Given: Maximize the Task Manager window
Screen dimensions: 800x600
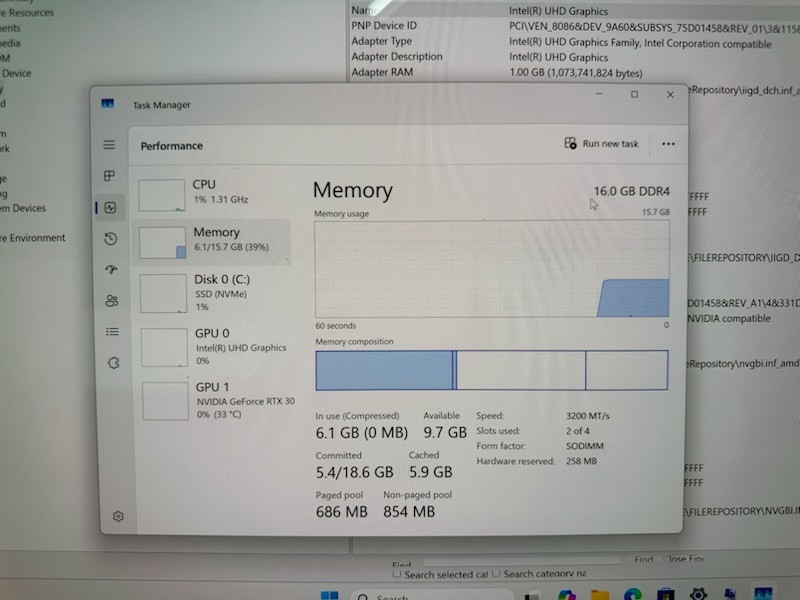Looking at the screenshot, I should pos(634,94).
